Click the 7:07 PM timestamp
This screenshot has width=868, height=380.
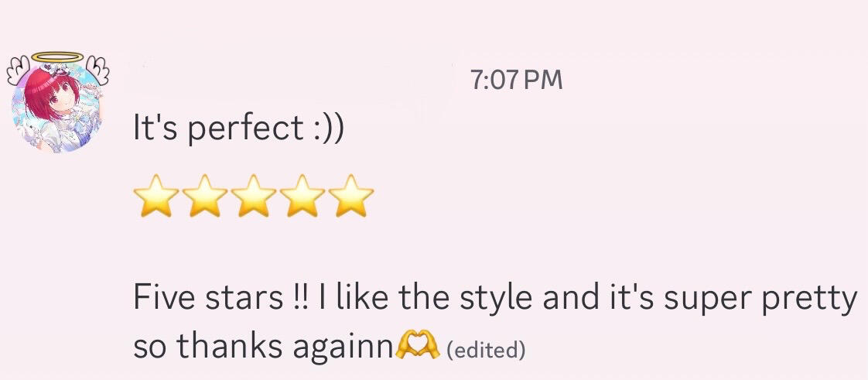(516, 80)
